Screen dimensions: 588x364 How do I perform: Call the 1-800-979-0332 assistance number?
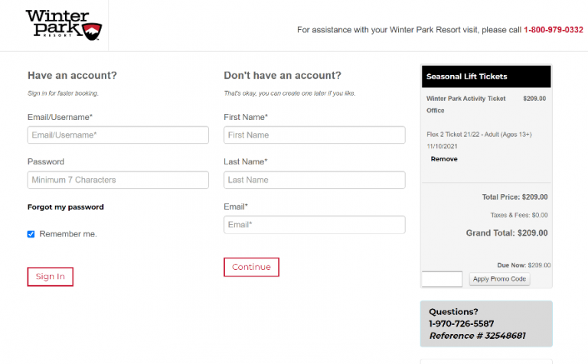[x=554, y=30]
